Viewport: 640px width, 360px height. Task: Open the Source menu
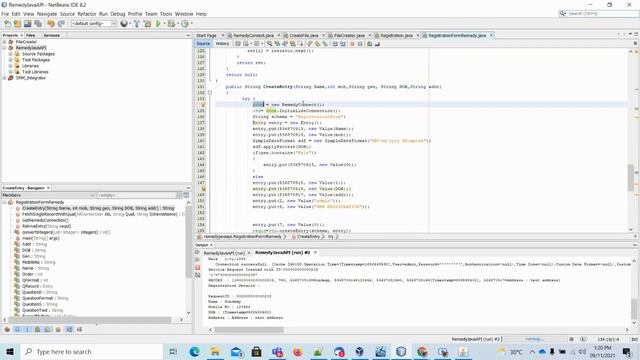[x=67, y=14]
